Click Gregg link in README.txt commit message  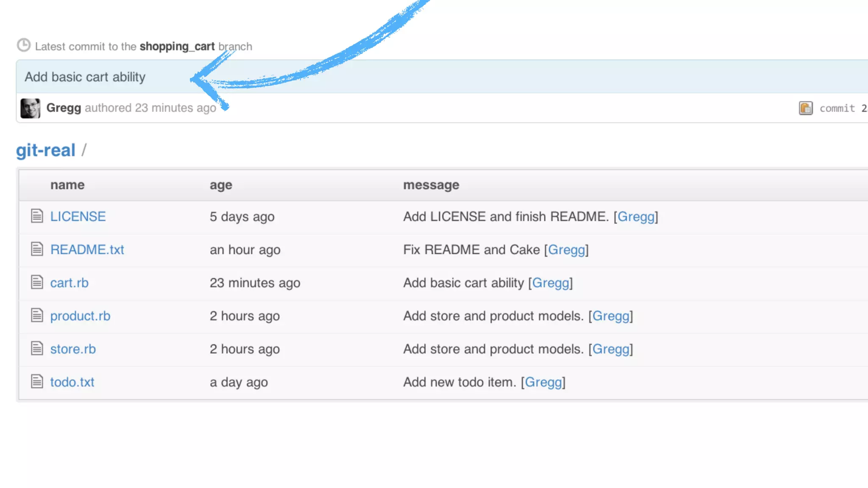[x=566, y=250]
